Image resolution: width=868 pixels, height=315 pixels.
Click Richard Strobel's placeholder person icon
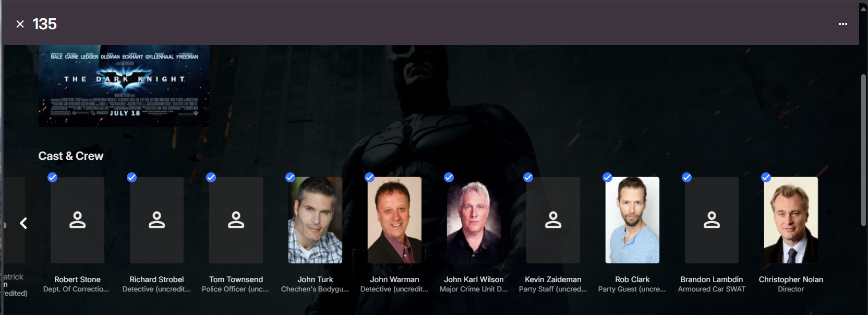tap(156, 220)
